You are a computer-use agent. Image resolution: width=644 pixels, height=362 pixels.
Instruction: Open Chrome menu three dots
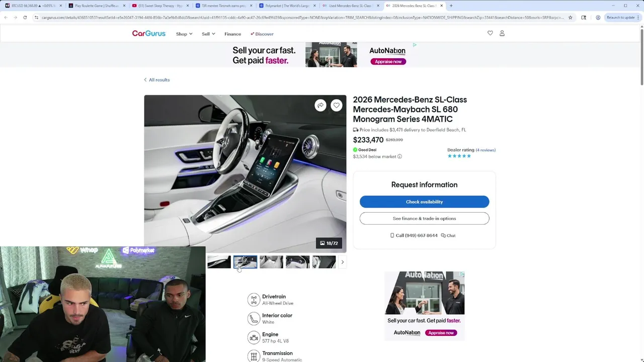click(639, 18)
